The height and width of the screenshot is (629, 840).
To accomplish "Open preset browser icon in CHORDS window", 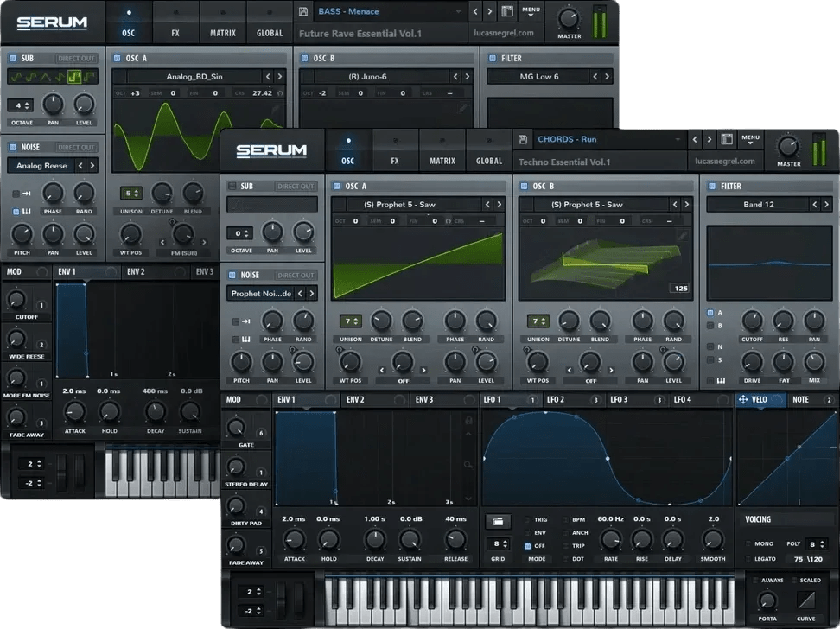I will coord(727,139).
